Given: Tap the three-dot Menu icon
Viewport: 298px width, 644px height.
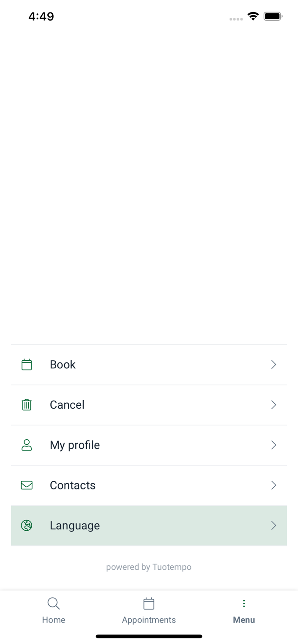Looking at the screenshot, I should [x=244, y=604].
